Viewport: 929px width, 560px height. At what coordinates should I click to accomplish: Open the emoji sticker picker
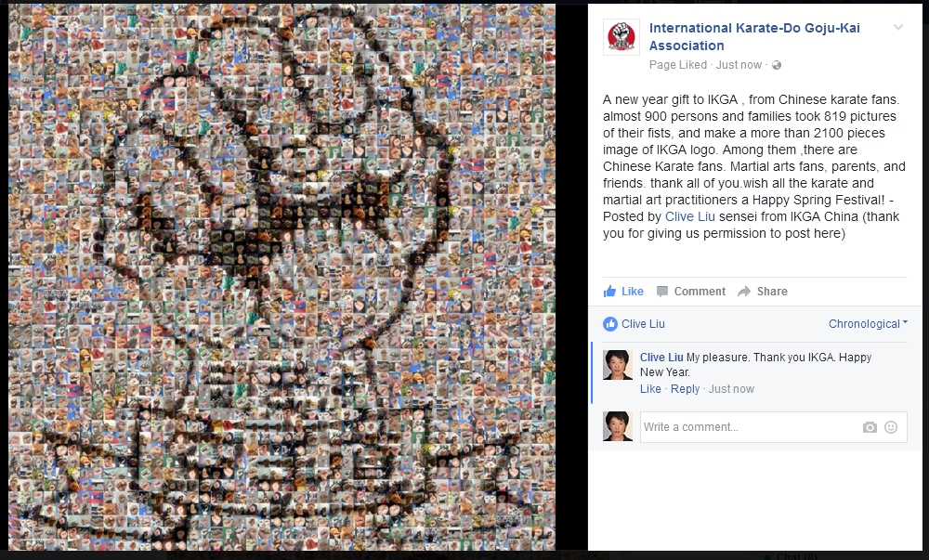(891, 427)
